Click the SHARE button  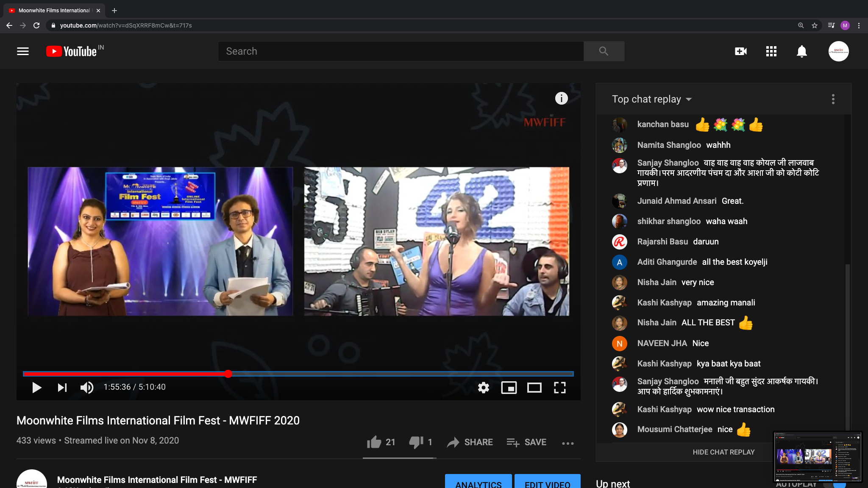coord(470,442)
